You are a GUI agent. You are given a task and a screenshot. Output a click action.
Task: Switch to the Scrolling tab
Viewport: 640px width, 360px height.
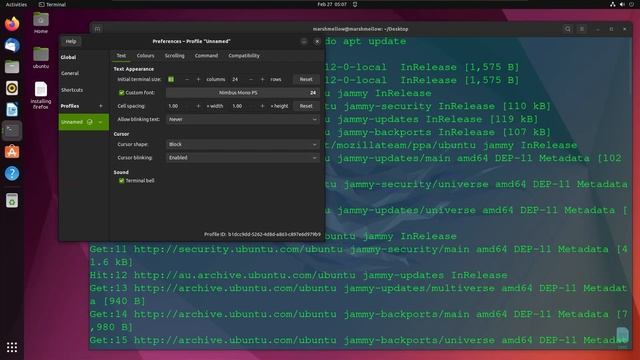[175, 56]
